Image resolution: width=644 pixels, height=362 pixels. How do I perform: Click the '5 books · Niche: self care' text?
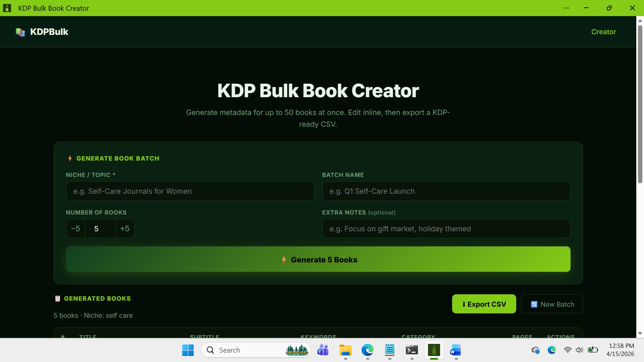(93, 316)
